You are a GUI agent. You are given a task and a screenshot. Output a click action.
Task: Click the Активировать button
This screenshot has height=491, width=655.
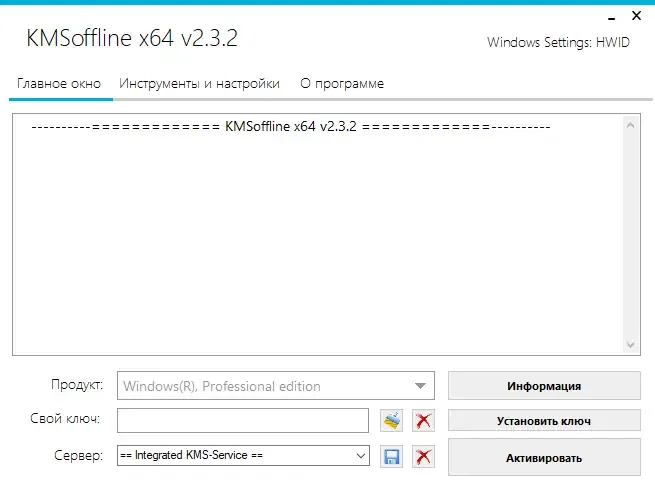coord(544,458)
